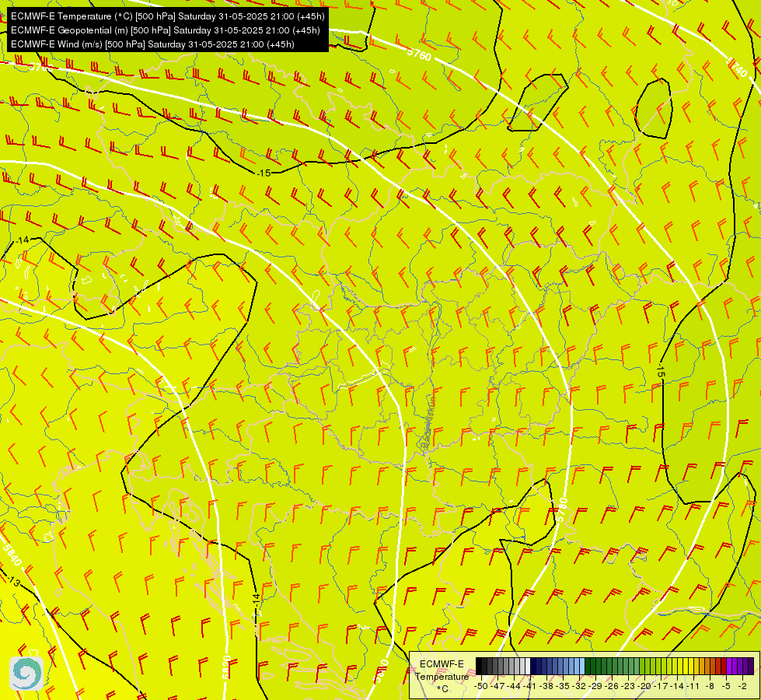761x700 pixels.
Task: Click the legend title ECMWF-E Temperature °C
Action: click(x=442, y=676)
